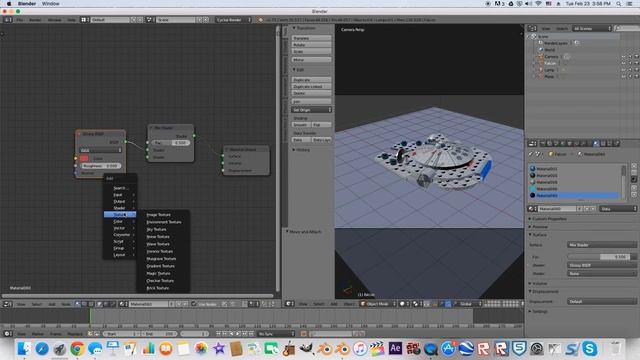Choose Sky Texture from the submenu
The width and height of the screenshot is (640, 360).
point(156,229)
